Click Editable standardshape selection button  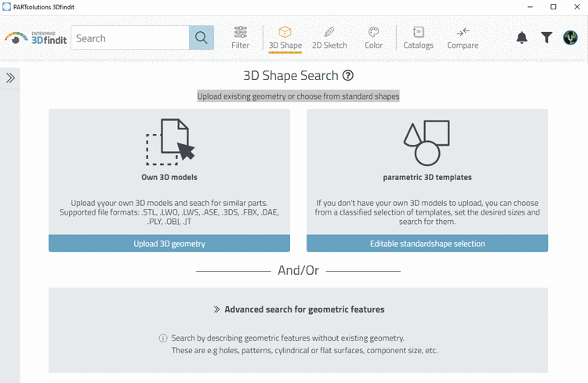pyautogui.click(x=427, y=244)
